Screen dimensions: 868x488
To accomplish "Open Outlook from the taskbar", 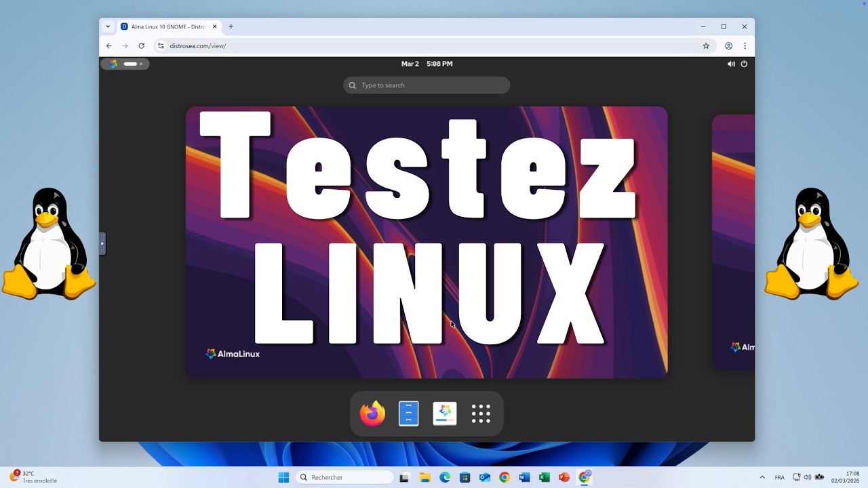I will click(484, 477).
